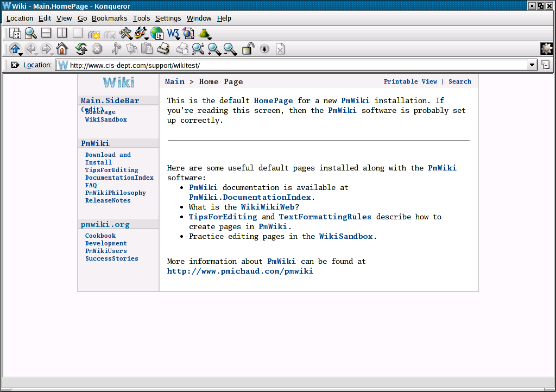Go to the Home URL
This screenshot has height=392, width=556.
coord(62,48)
